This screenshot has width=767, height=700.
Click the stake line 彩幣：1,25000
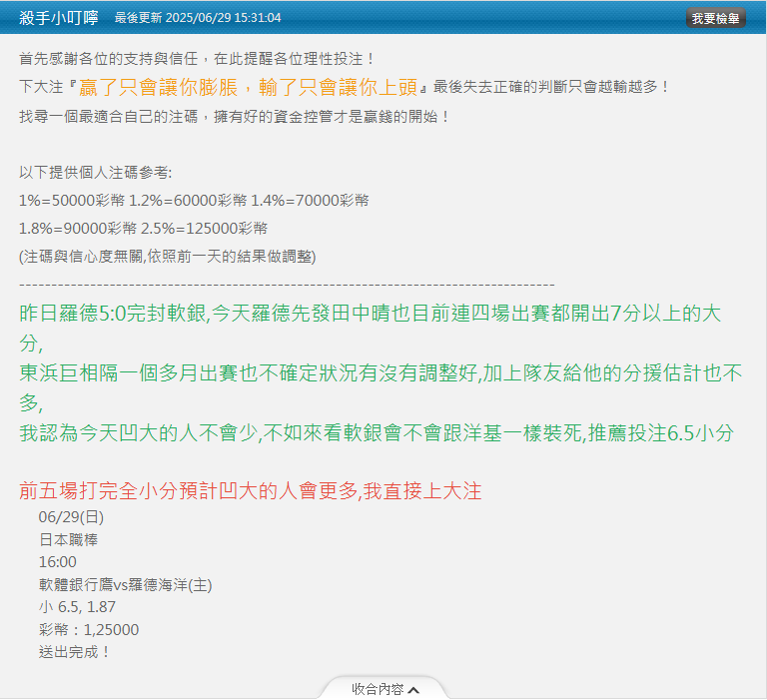pos(89,629)
